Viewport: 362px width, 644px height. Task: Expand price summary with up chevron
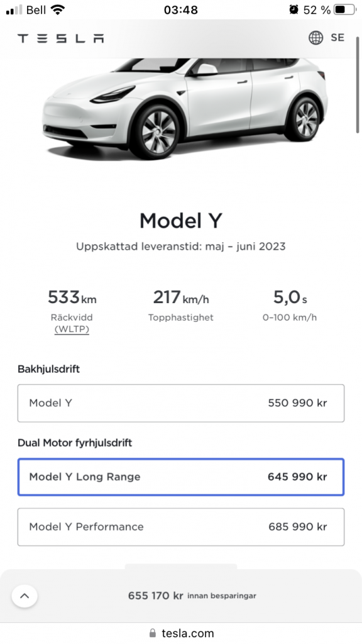coord(25,596)
